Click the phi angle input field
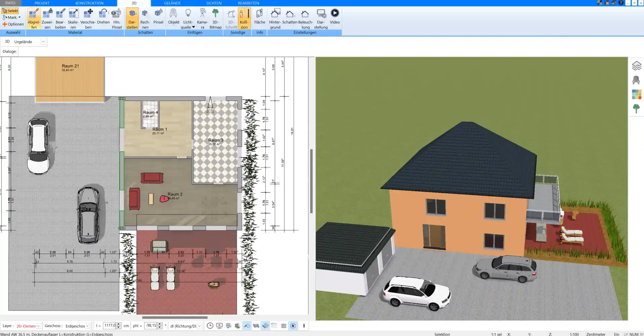Image resolution: width=644 pixels, height=336 pixels. 151,326
